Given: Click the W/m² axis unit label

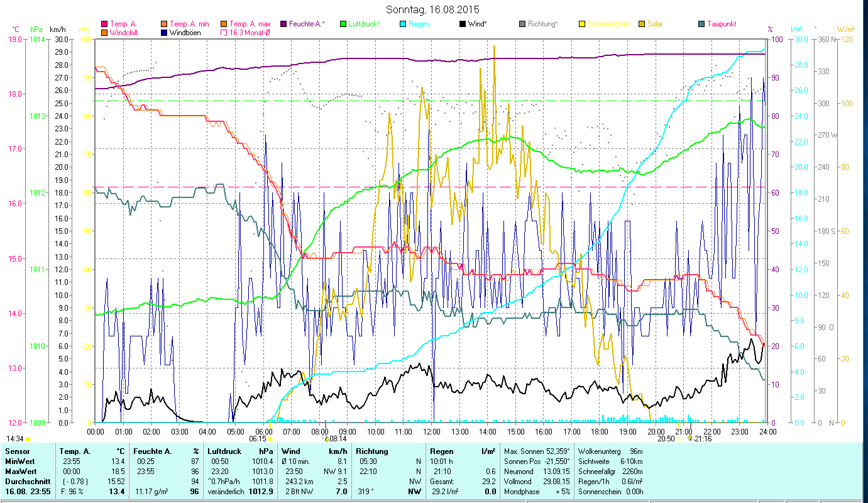Looking at the screenshot, I should (846, 29).
